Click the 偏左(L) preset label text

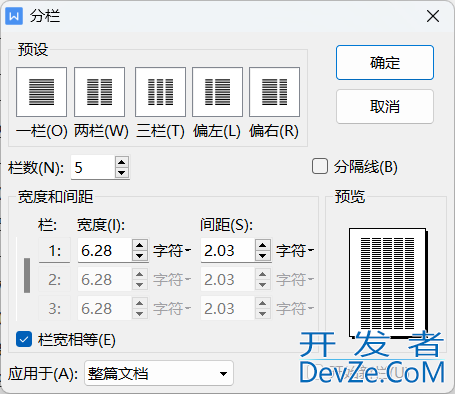click(217, 131)
